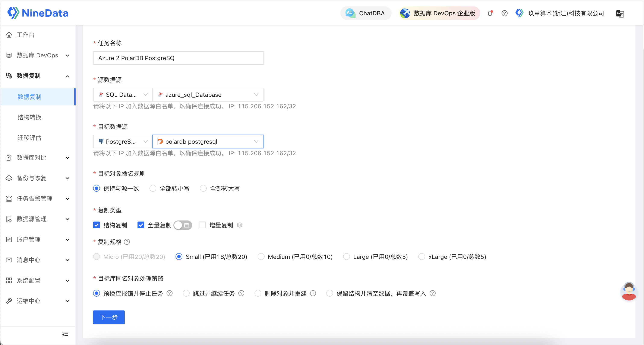Click the 数据源管理 server icon
Screen dimensions: 644x345
(x=9, y=219)
